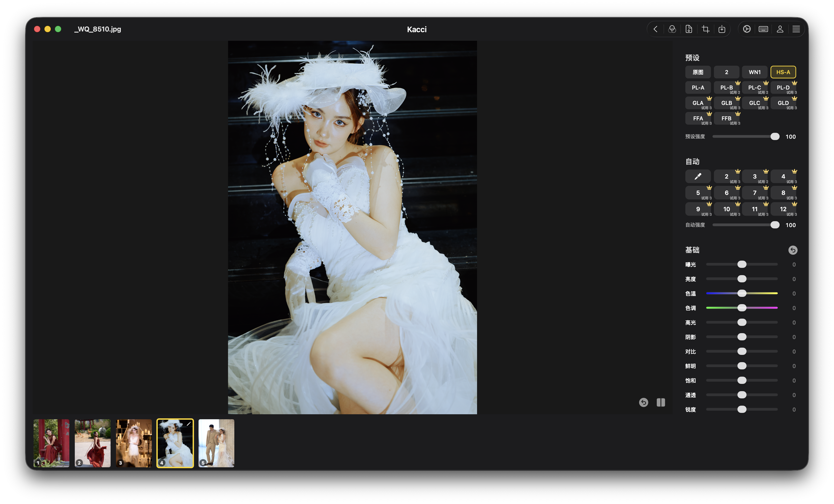Choose auto mode 5
The height and width of the screenshot is (504, 834).
(x=698, y=193)
